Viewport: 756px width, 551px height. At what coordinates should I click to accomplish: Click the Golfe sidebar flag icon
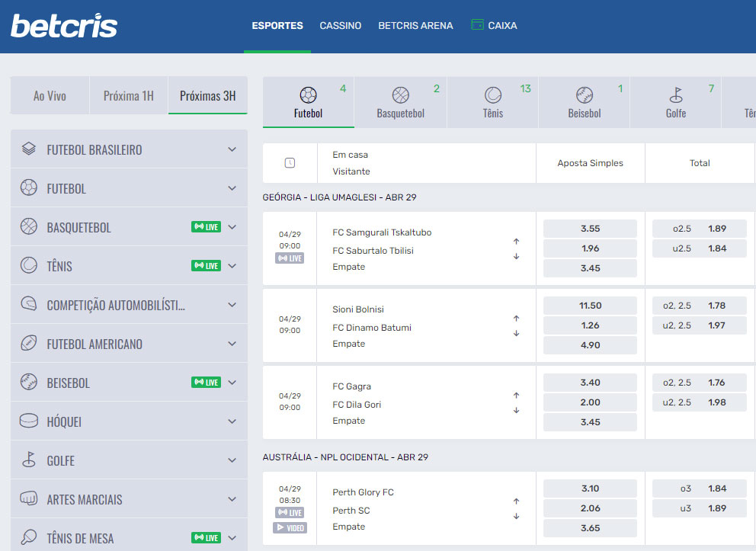pyautogui.click(x=29, y=460)
